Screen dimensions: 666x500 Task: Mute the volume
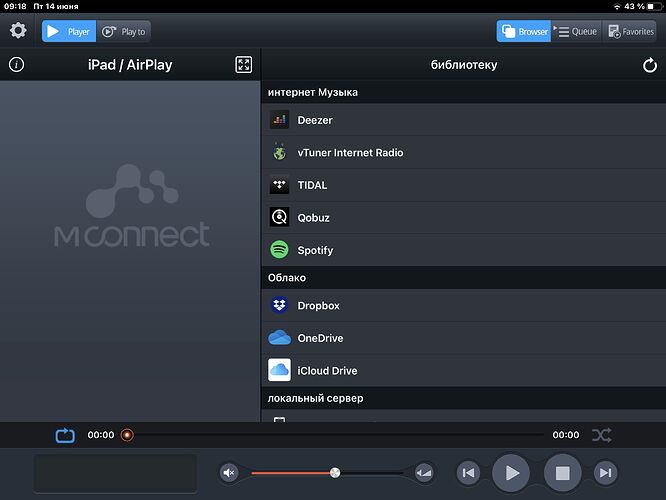pos(229,472)
